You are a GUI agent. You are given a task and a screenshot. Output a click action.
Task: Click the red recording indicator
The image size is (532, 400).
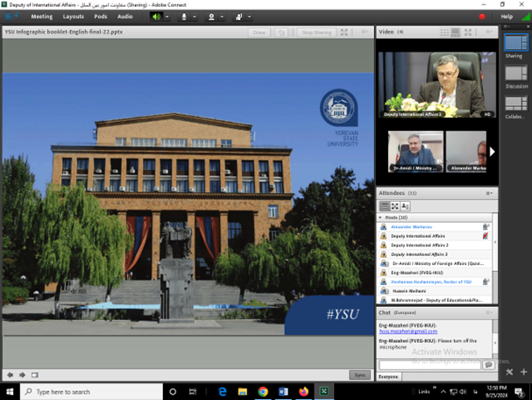click(481, 17)
